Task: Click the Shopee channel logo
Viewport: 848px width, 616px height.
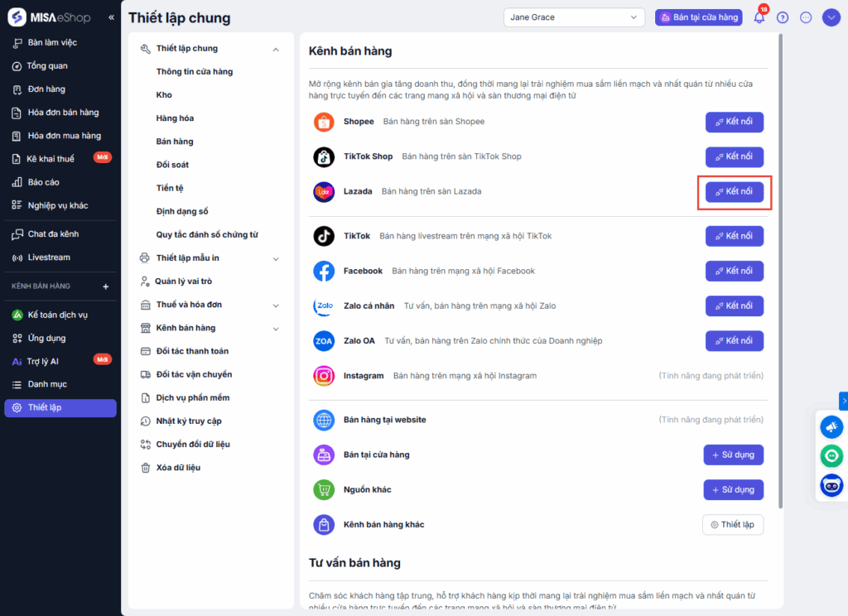Action: [324, 122]
